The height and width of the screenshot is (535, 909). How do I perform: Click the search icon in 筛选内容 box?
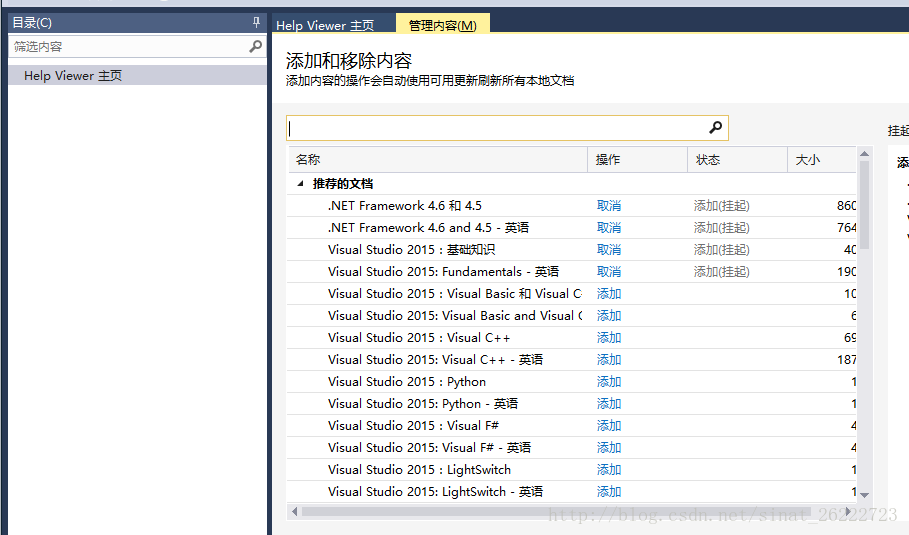click(255, 46)
